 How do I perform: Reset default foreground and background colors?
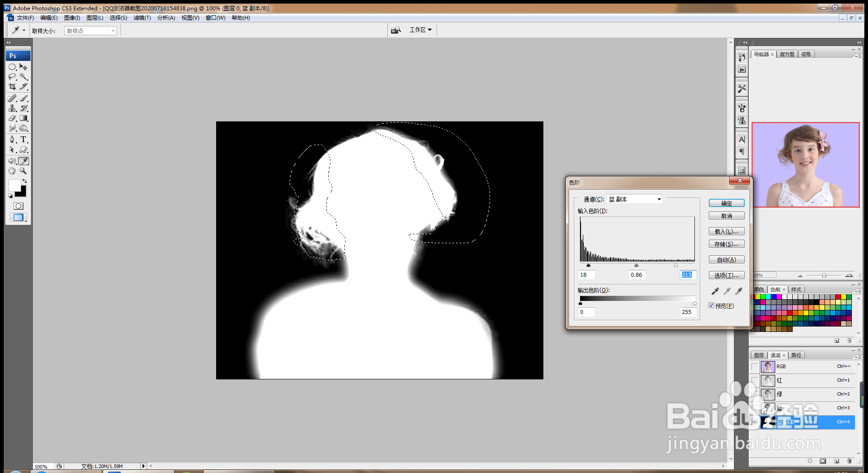tap(10, 195)
